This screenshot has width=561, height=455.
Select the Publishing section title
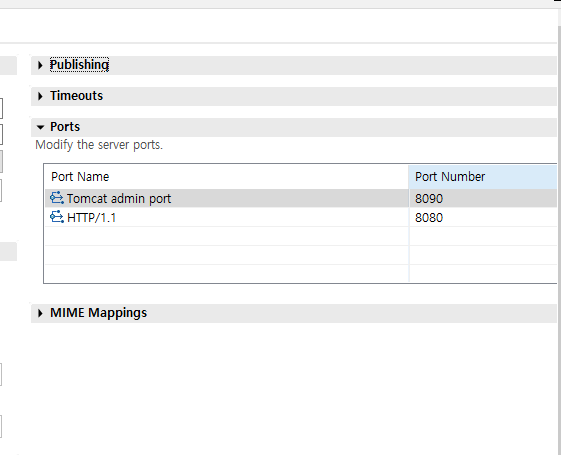(x=79, y=65)
